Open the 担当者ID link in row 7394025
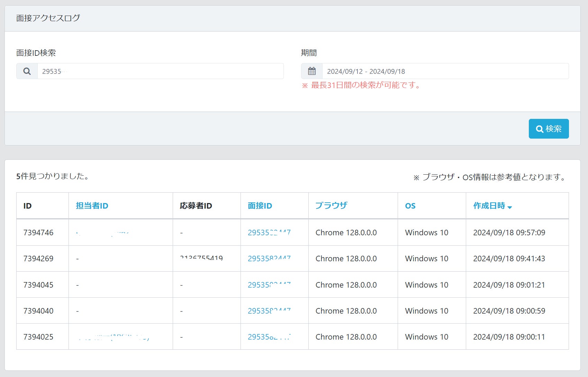Image resolution: width=588 pixels, height=377 pixels. point(113,337)
